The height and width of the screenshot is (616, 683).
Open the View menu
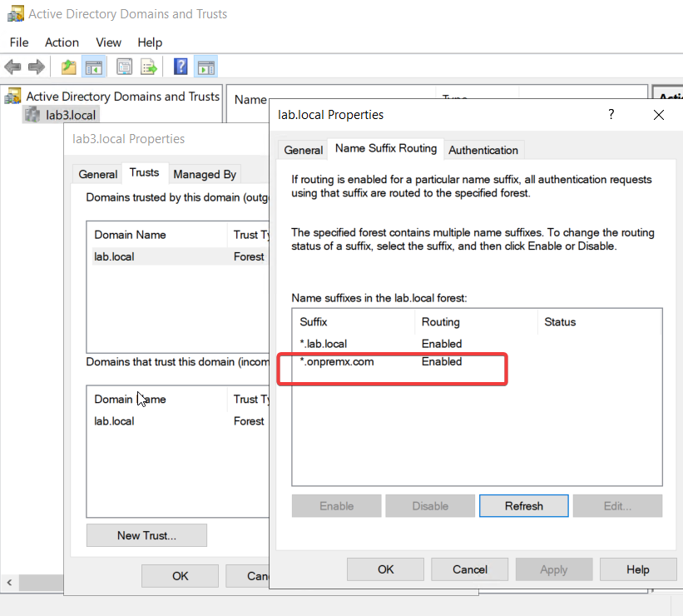coord(108,42)
